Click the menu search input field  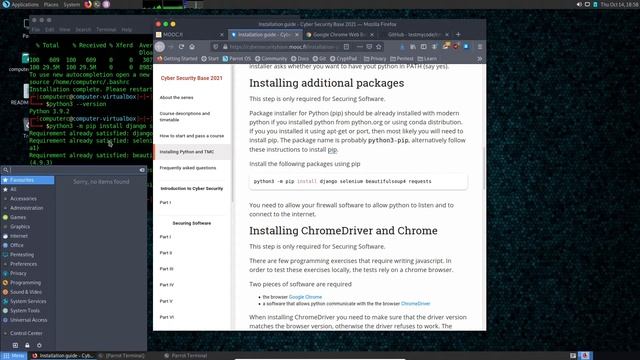73,170
